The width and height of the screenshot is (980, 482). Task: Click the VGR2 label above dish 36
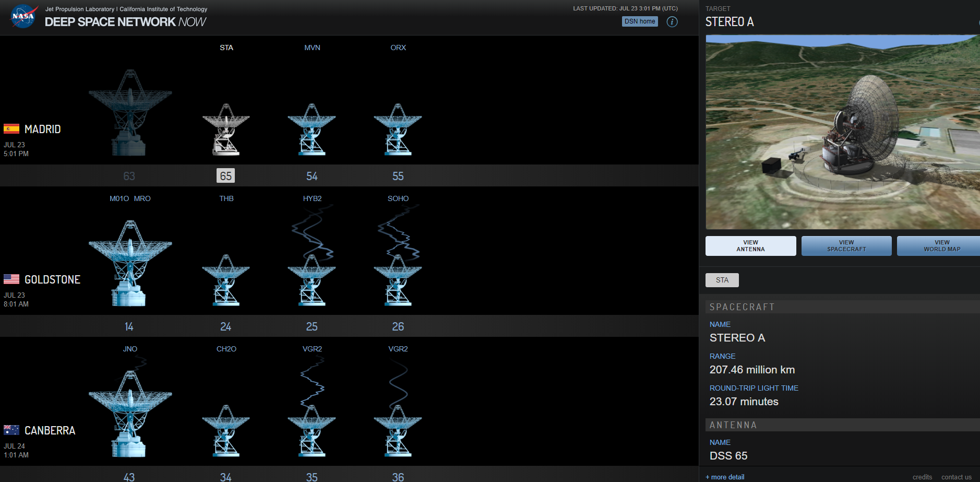pyautogui.click(x=398, y=349)
